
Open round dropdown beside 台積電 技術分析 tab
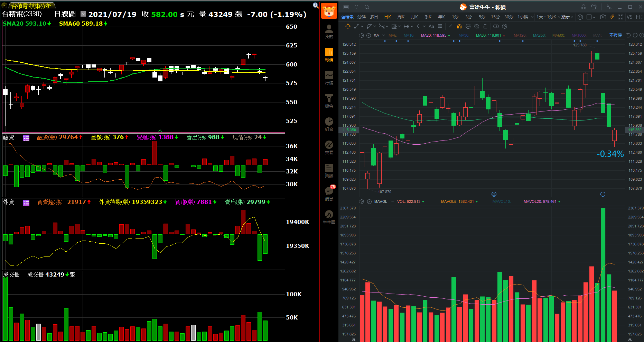pos(4,6)
